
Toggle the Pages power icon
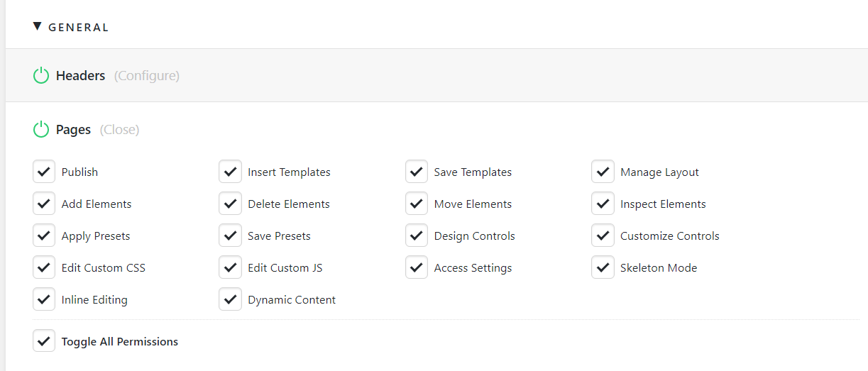pos(41,130)
